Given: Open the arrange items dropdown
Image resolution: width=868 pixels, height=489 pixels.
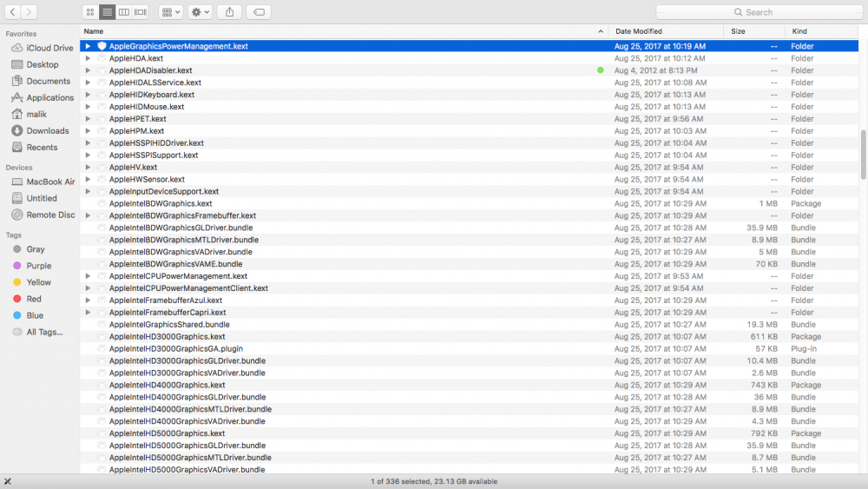Looking at the screenshot, I should point(170,11).
